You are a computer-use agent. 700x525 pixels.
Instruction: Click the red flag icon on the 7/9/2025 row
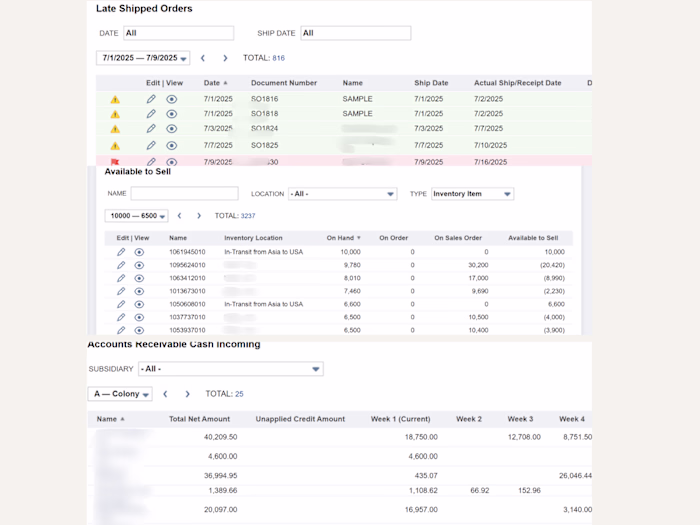tap(115, 162)
